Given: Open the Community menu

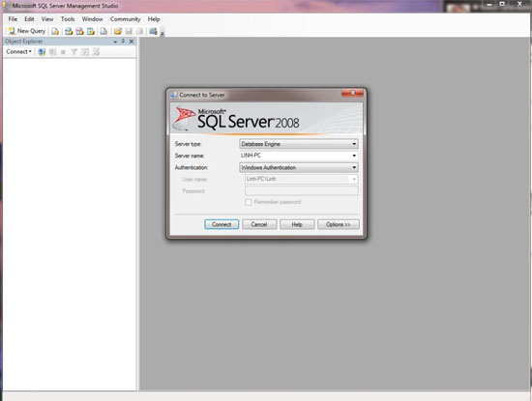Looking at the screenshot, I should 125,19.
